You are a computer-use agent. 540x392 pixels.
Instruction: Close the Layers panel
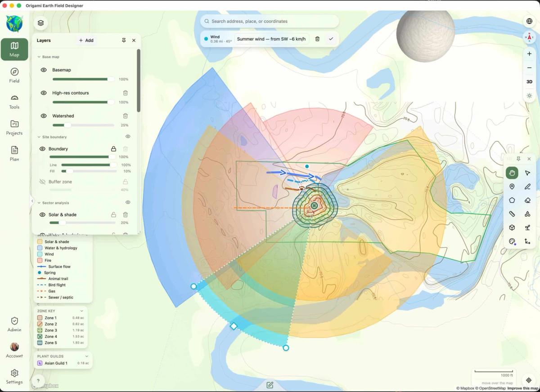click(x=134, y=40)
